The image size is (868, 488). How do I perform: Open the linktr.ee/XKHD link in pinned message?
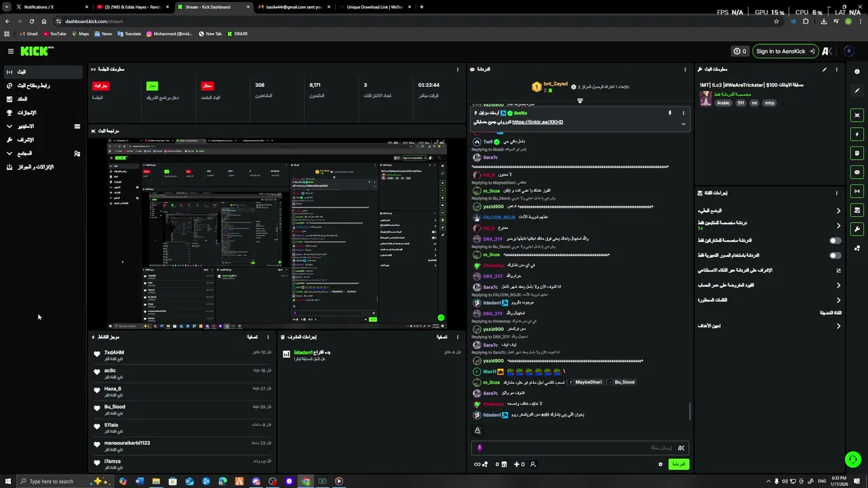pos(537,122)
